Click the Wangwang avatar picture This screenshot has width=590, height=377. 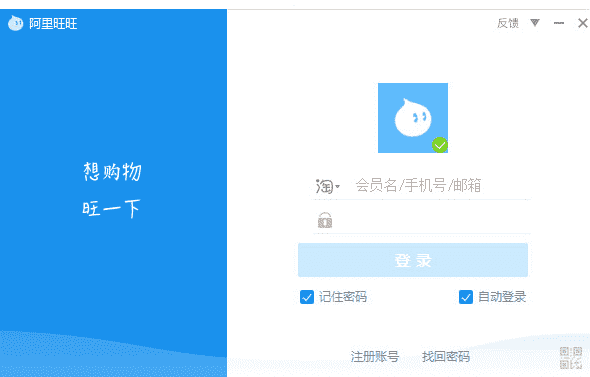413,118
